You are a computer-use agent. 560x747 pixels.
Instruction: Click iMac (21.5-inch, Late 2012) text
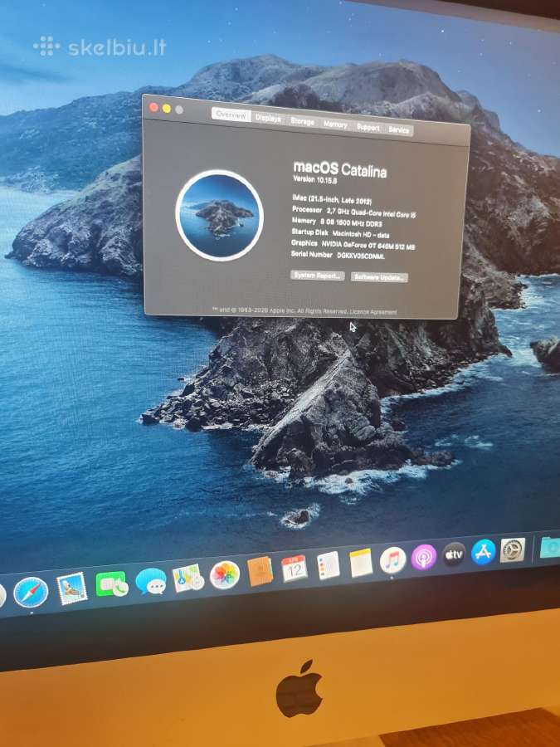click(x=332, y=198)
